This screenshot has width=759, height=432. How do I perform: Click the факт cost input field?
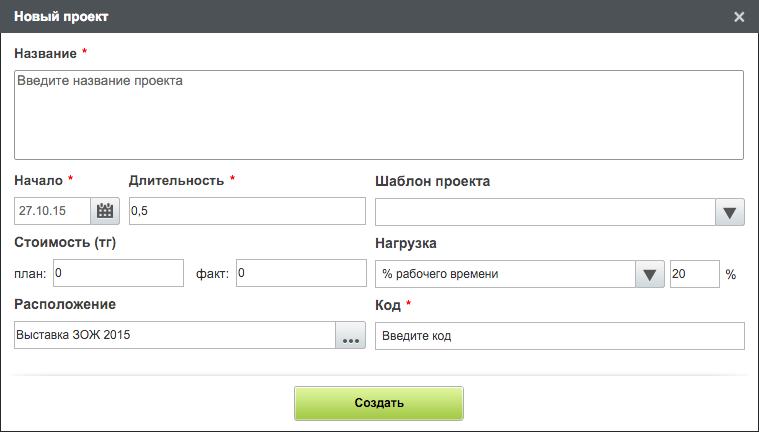[301, 273]
